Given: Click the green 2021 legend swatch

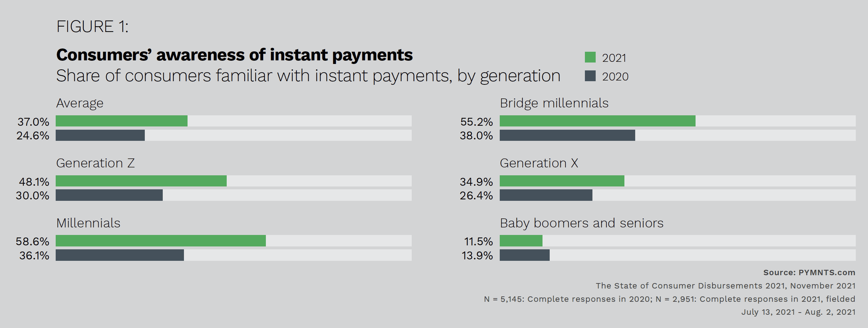Looking at the screenshot, I should click(590, 57).
